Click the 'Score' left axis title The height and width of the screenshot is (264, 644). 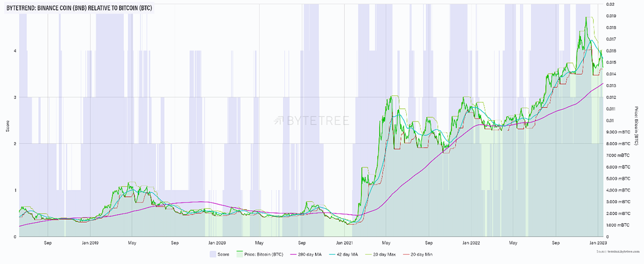pyautogui.click(x=9, y=126)
